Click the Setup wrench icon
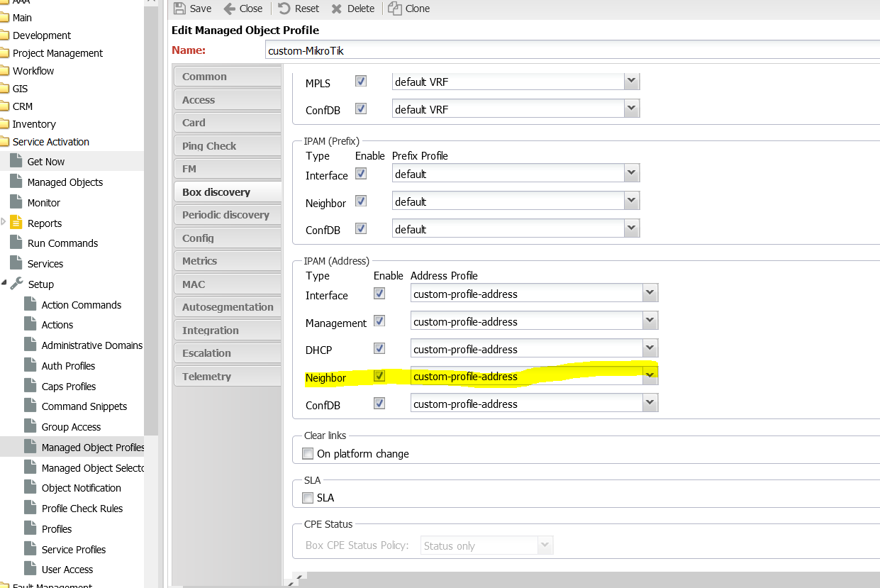880x588 pixels. coord(17,284)
